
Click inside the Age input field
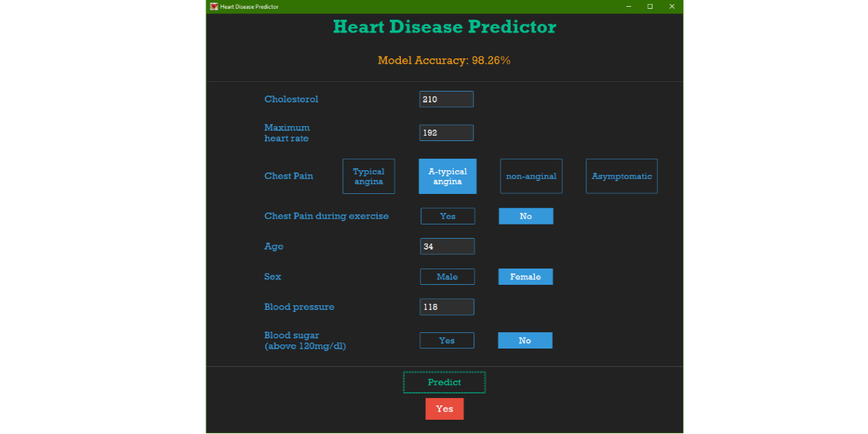[447, 246]
